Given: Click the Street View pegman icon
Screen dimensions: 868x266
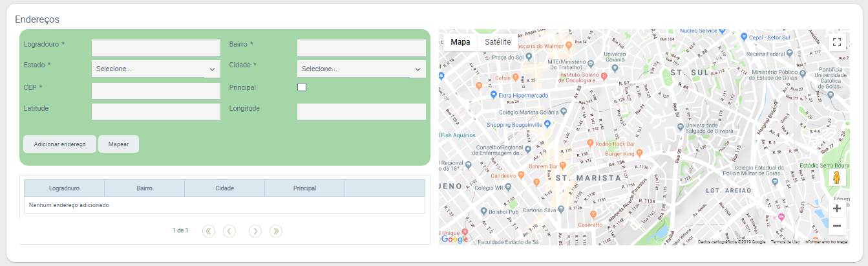Looking at the screenshot, I should tap(837, 178).
